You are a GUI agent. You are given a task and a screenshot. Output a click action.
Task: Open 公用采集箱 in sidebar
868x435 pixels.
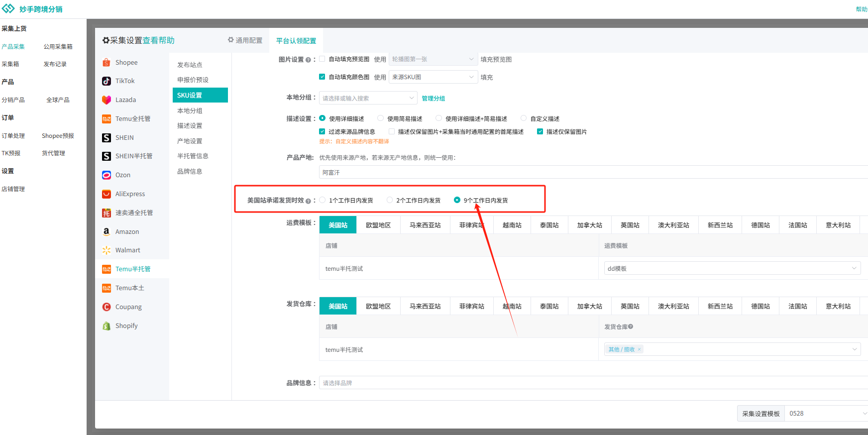point(58,46)
